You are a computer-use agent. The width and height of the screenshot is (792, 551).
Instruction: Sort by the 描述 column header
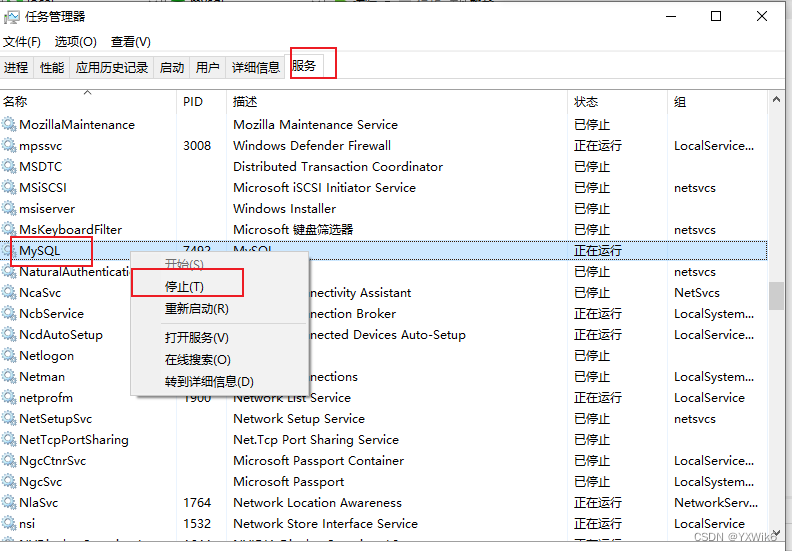point(397,102)
